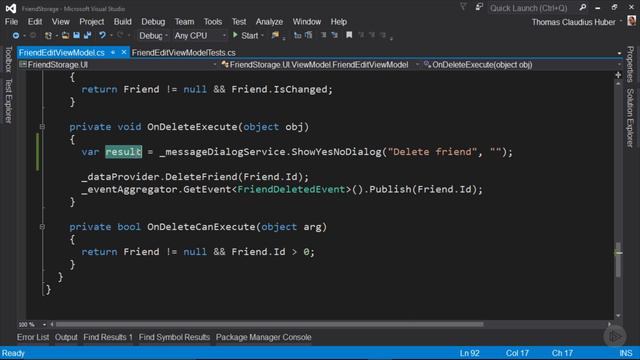This screenshot has width=640, height=360.
Task: Open the Error List panel tab
Action: tap(33, 338)
